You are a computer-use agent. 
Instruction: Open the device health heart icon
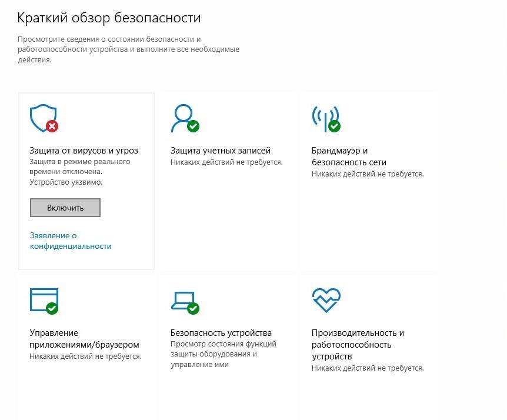tap(325, 300)
